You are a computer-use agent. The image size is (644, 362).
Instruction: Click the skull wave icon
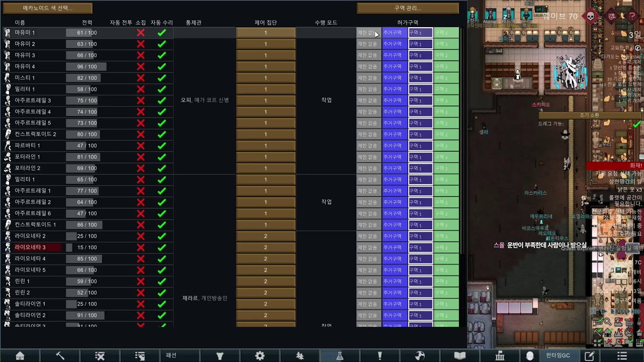coord(591,16)
